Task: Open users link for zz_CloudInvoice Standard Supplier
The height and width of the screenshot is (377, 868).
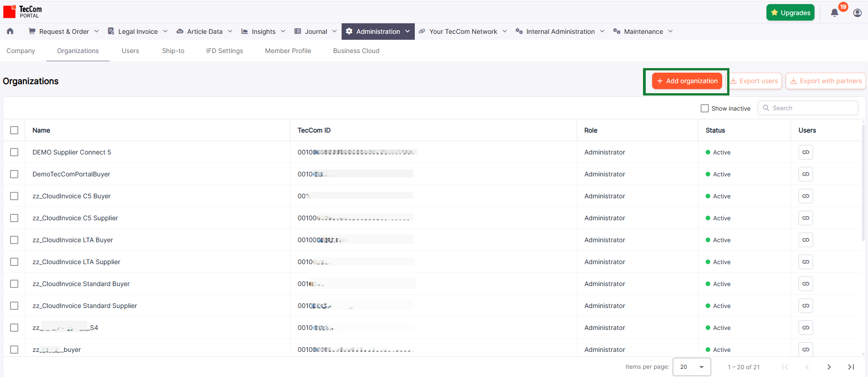Action: click(805, 306)
